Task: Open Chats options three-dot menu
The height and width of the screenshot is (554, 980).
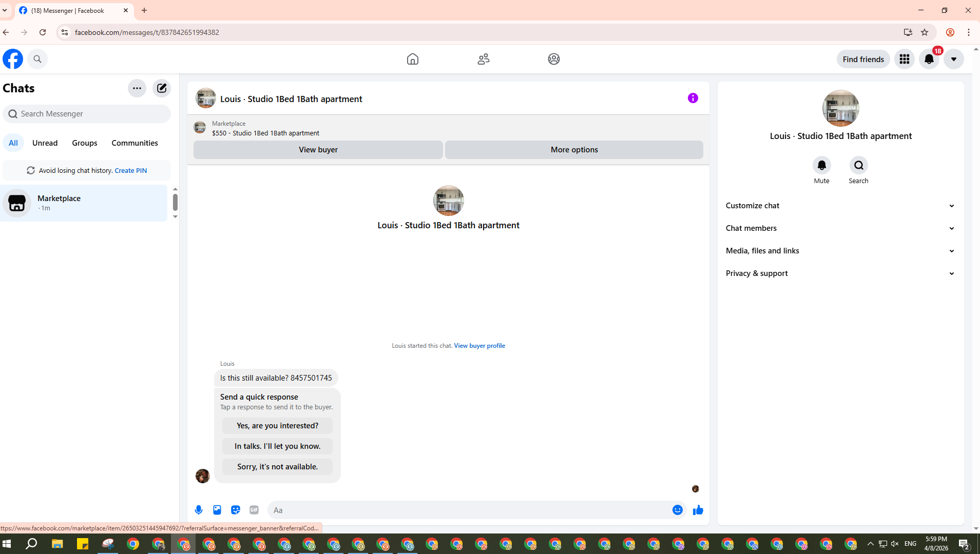Action: click(x=137, y=88)
